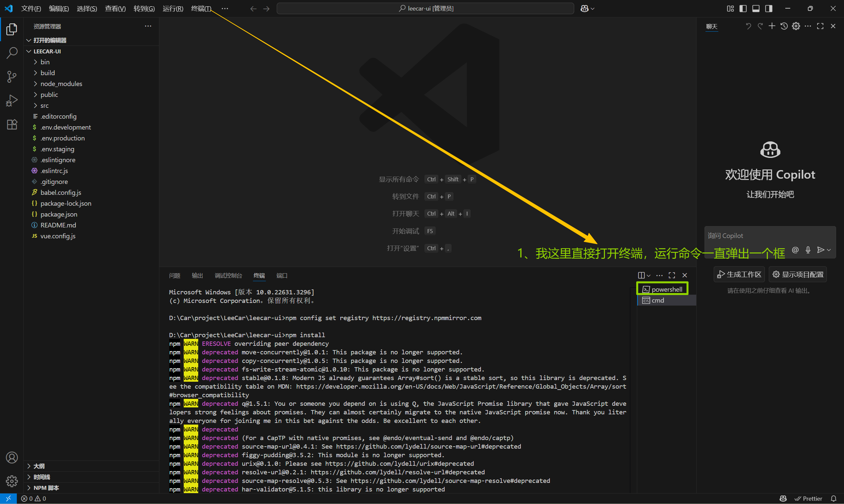Open the Source Control view
Viewport: 844px width, 504px height.
[x=12, y=76]
